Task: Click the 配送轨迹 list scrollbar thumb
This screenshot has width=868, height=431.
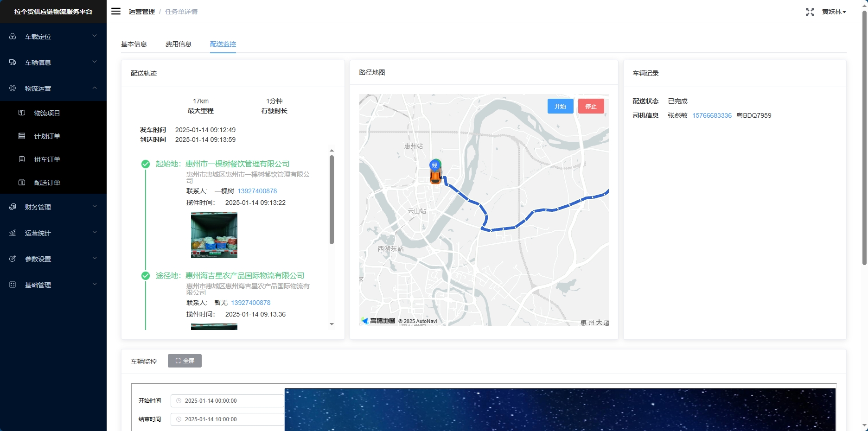Action: point(332,199)
